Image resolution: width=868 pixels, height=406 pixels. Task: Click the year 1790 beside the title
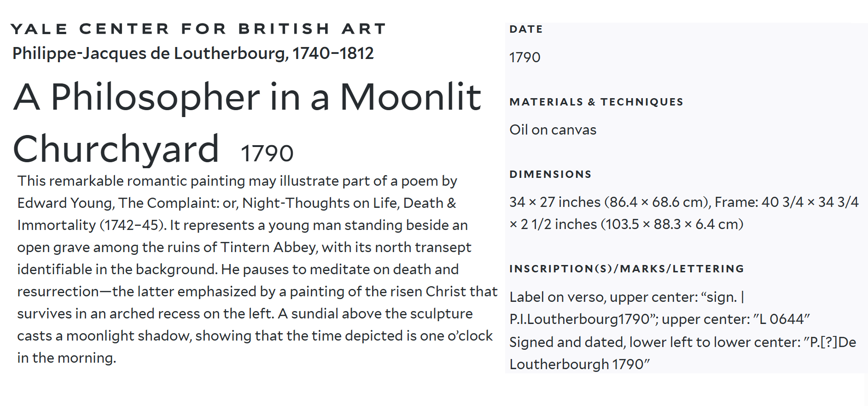coord(267,153)
